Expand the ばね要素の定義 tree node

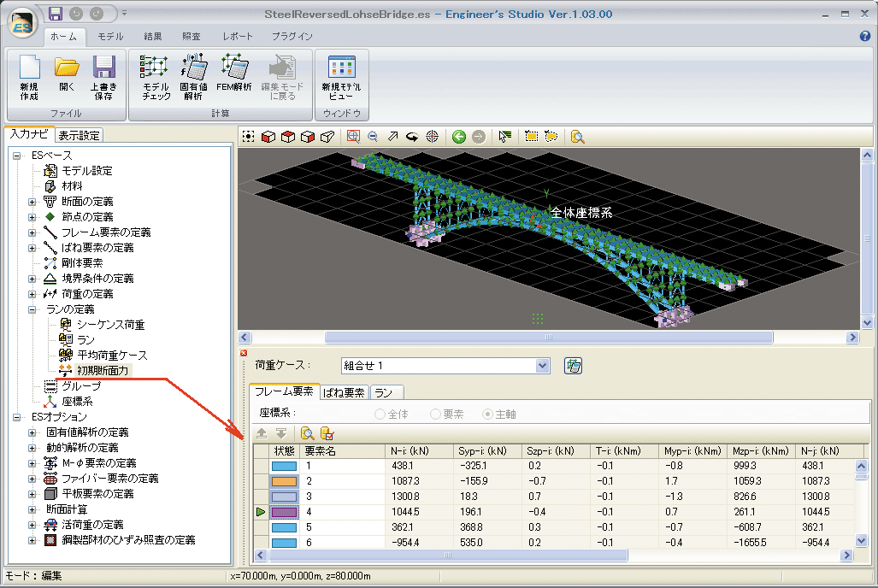click(x=32, y=248)
